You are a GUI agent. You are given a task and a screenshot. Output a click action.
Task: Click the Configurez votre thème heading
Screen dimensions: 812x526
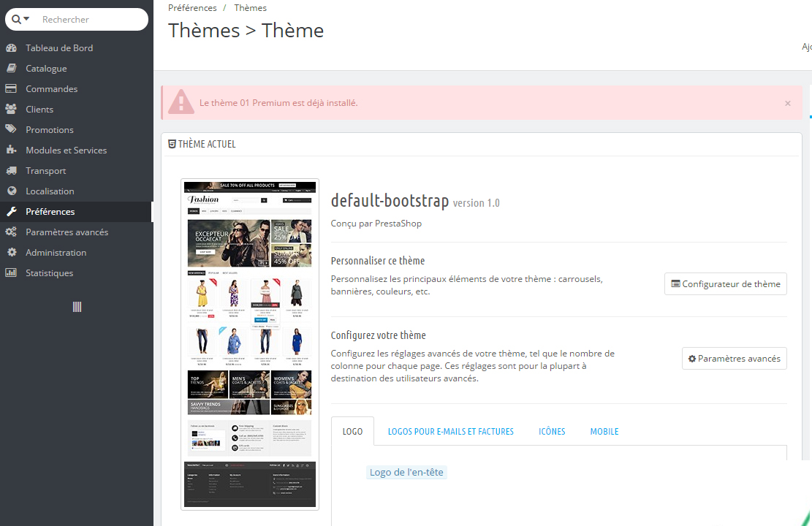coord(379,335)
